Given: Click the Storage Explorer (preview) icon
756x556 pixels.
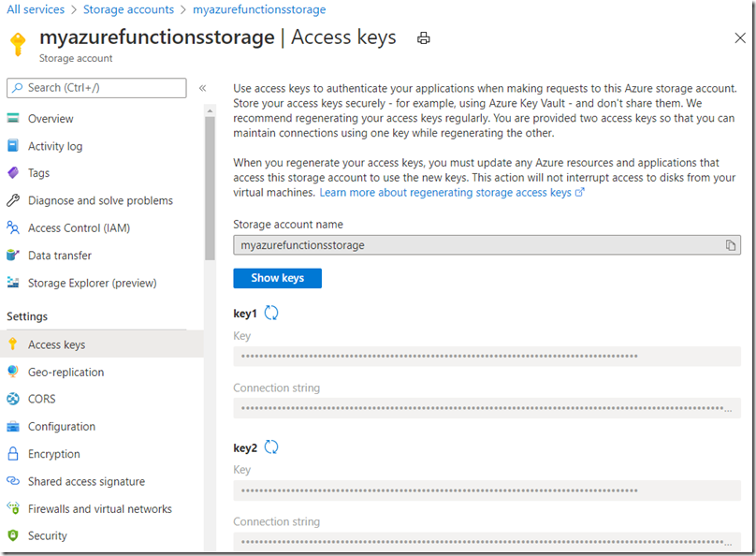Looking at the screenshot, I should tap(13, 283).
